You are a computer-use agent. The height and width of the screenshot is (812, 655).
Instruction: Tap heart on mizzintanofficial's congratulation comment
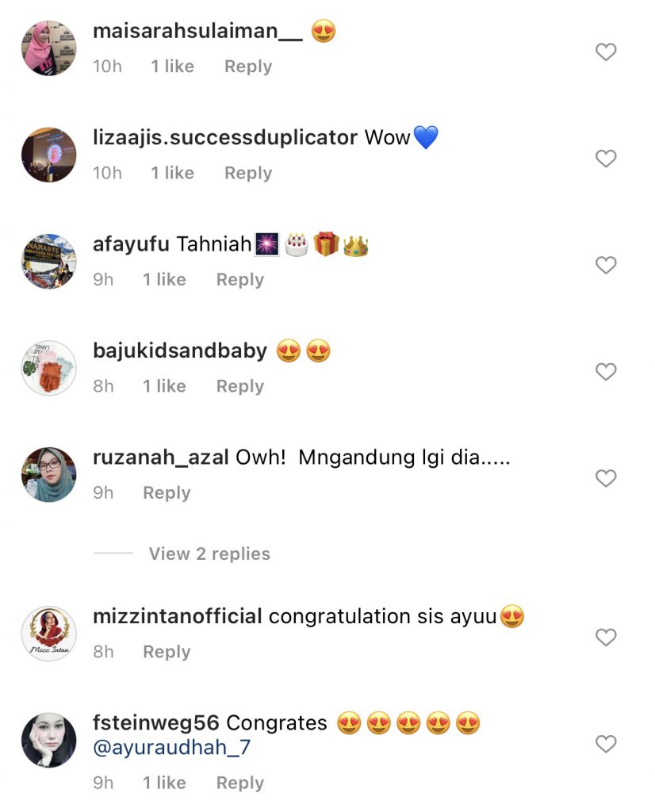pyautogui.click(x=606, y=637)
